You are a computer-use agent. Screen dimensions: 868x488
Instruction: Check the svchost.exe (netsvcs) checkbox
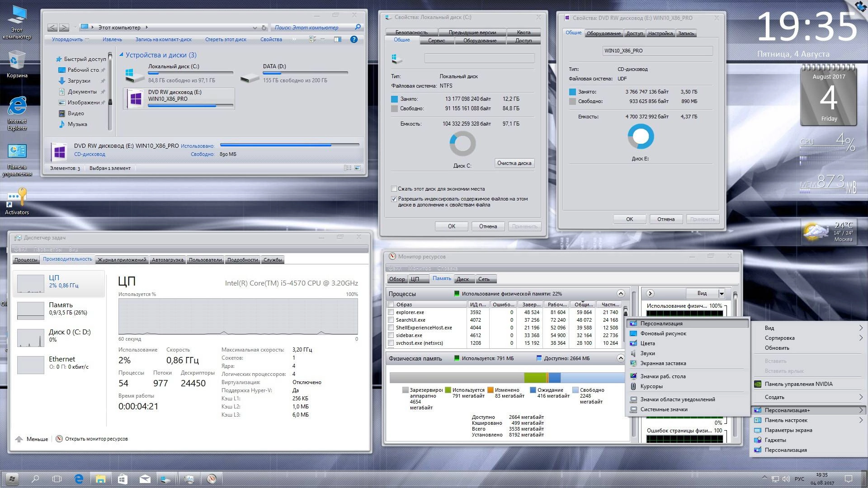(x=391, y=343)
